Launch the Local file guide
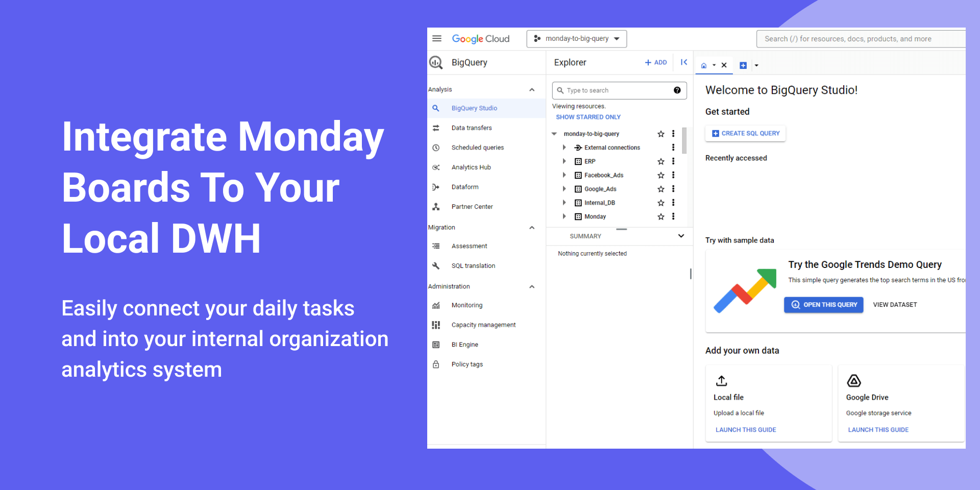 746,430
